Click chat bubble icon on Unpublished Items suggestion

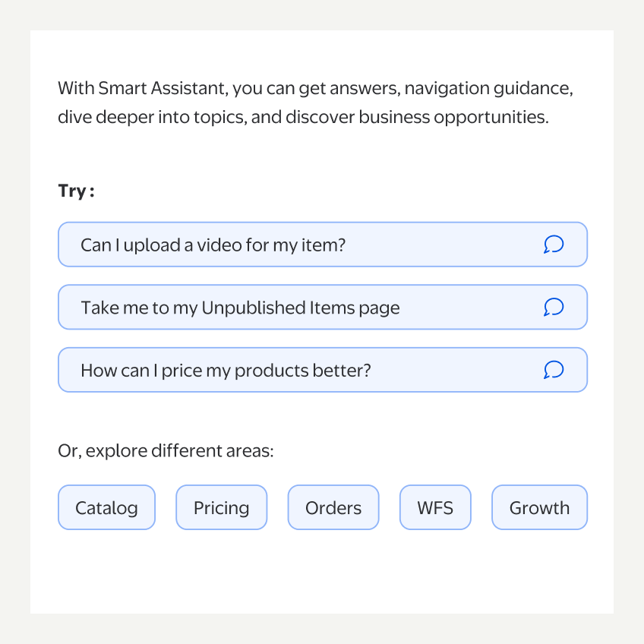[554, 308]
